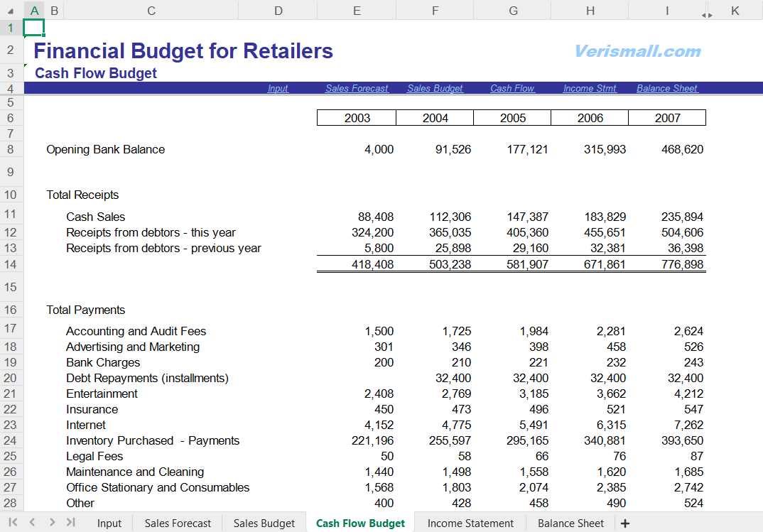Follow the Sales Budget hyperlink in header bar
This screenshot has width=763, height=532.
coord(435,89)
